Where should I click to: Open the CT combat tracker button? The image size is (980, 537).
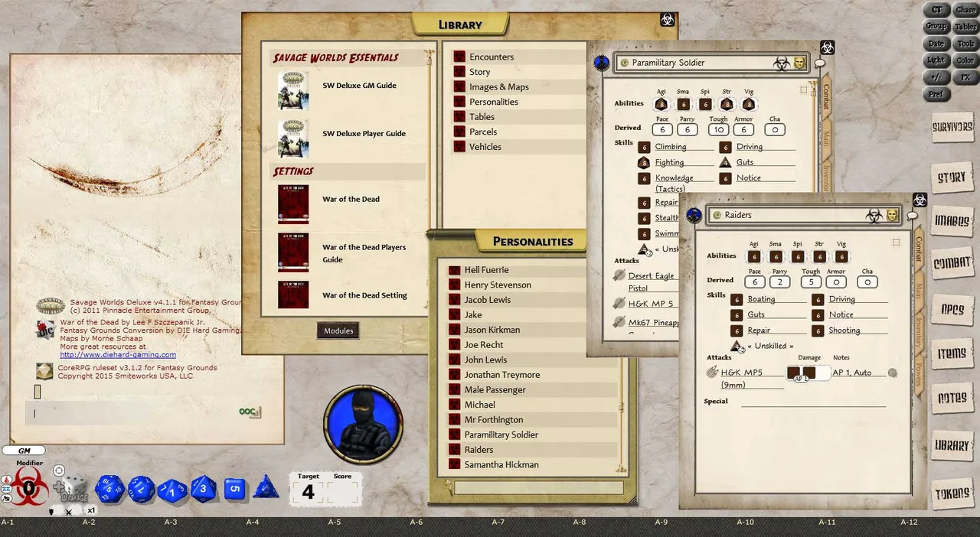tap(936, 10)
